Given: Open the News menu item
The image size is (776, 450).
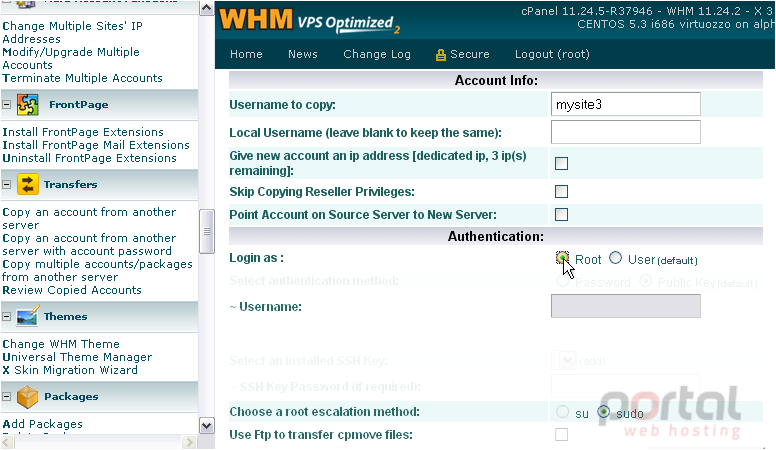Looking at the screenshot, I should tap(302, 54).
